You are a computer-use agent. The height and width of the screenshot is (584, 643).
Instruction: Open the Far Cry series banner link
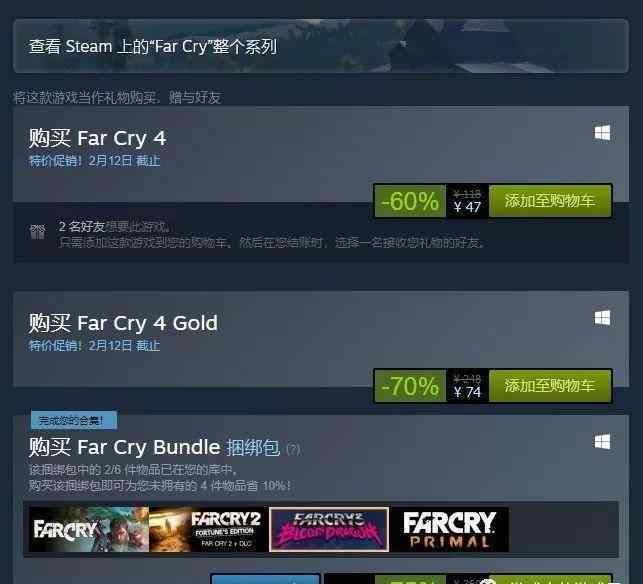(x=321, y=46)
